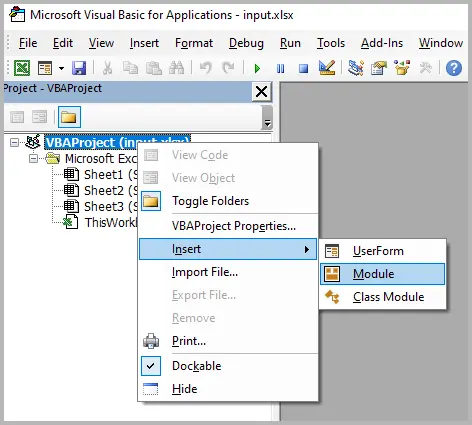Open the Insert menu in the menu bar
The image size is (472, 425).
pos(144,43)
